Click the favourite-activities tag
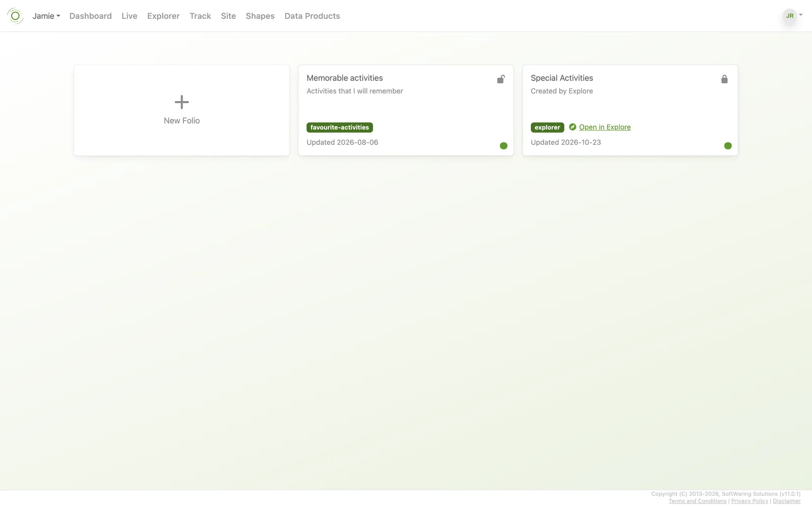The height and width of the screenshot is (508, 812). pyautogui.click(x=340, y=128)
